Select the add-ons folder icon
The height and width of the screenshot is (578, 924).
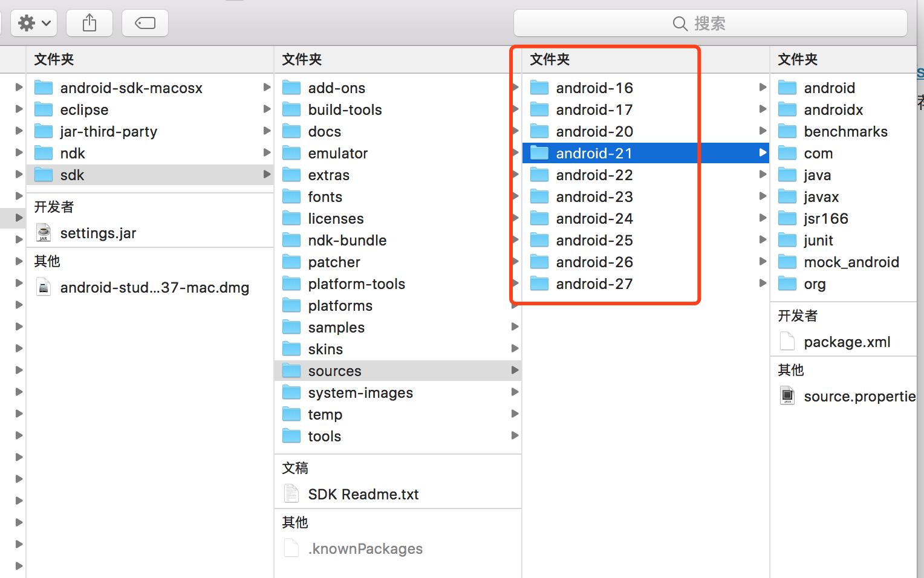[x=291, y=88]
